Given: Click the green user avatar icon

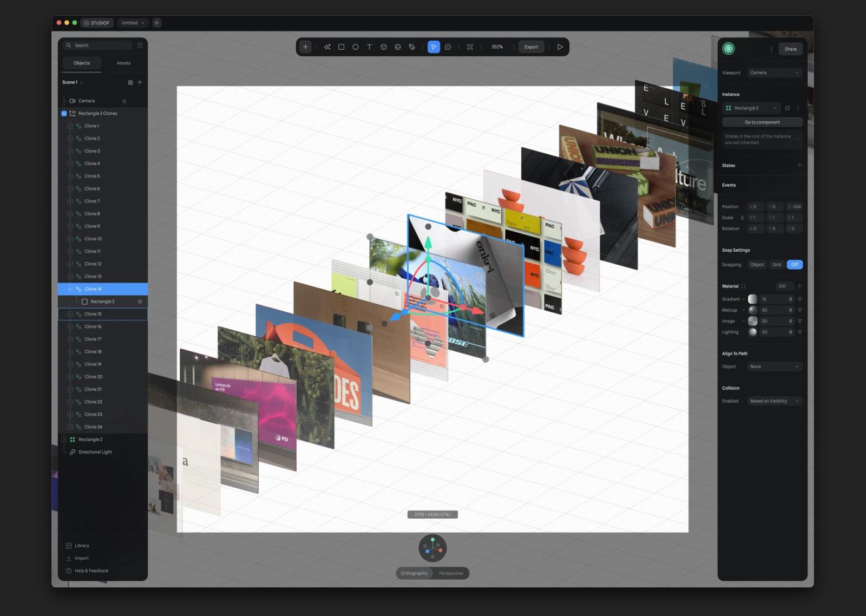Looking at the screenshot, I should [729, 49].
